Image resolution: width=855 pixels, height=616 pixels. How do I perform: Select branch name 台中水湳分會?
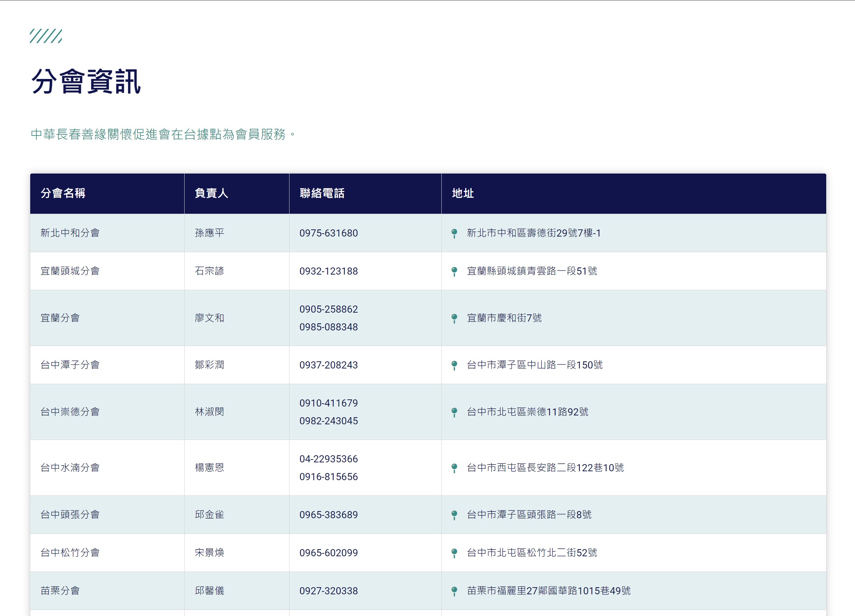[x=70, y=467]
